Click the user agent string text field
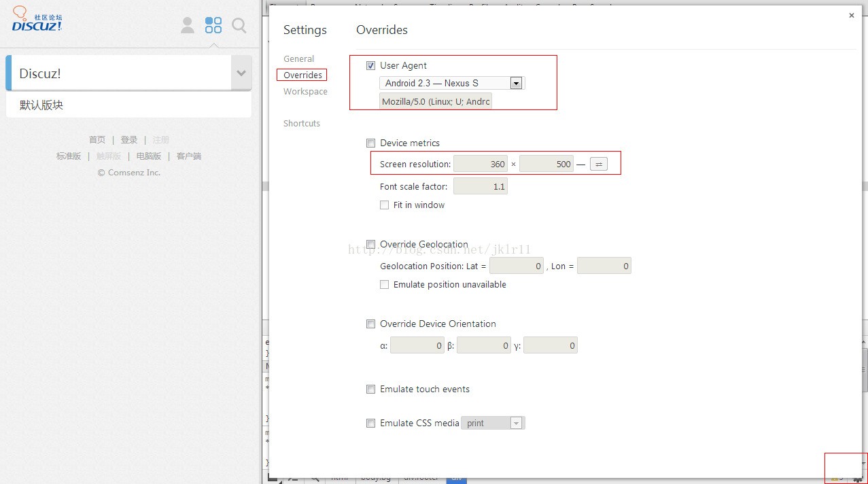Image resolution: width=868 pixels, height=484 pixels. [435, 102]
